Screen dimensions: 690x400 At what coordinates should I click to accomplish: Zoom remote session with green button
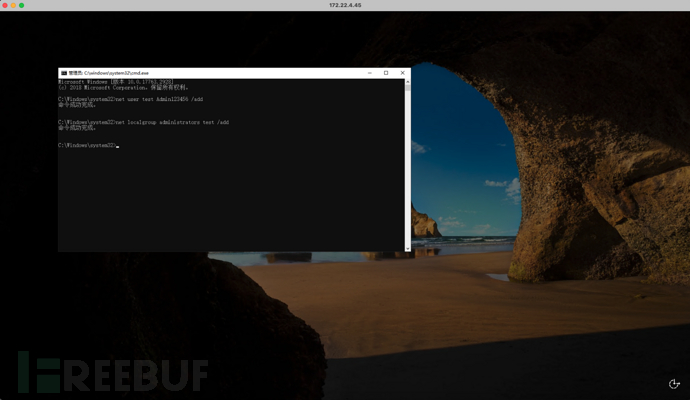click(23, 5)
